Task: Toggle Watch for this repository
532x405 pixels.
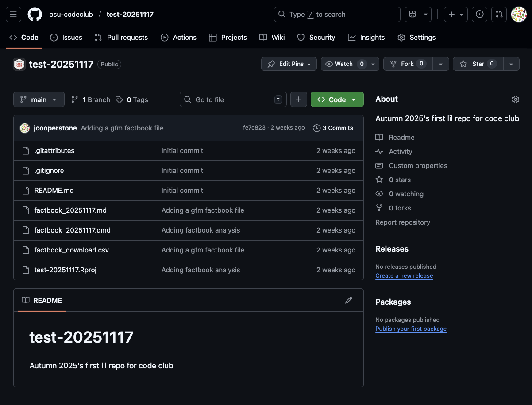Action: click(345, 64)
